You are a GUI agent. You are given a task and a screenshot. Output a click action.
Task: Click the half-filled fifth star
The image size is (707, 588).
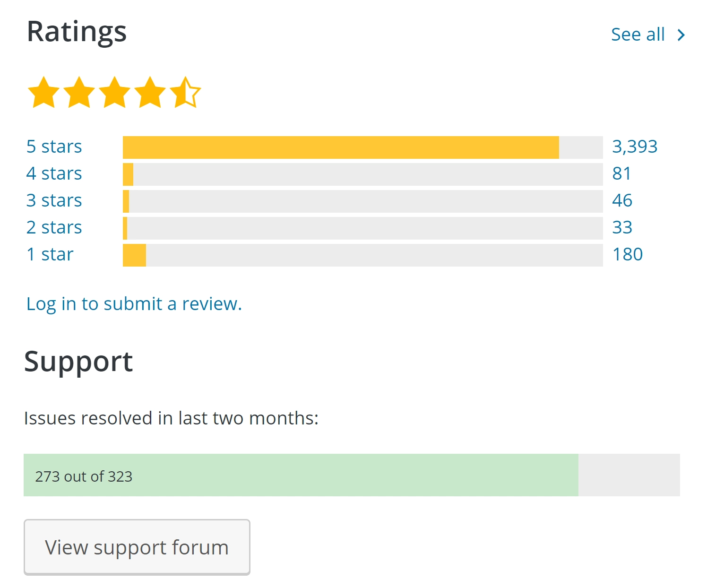(185, 93)
